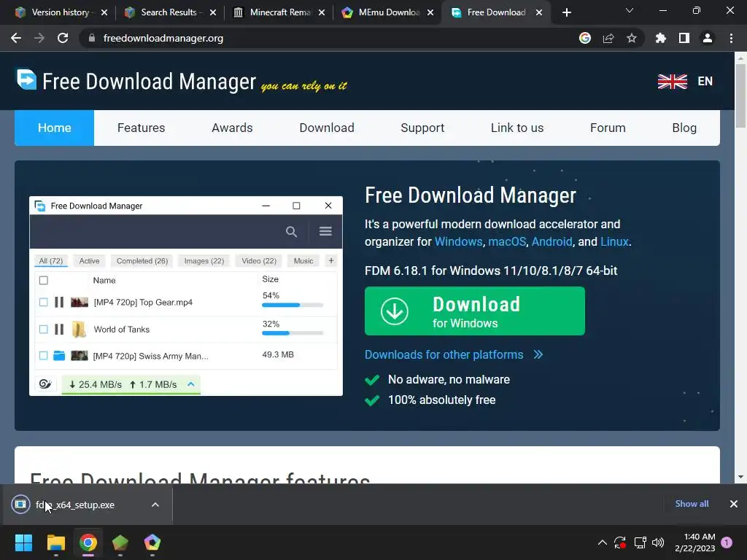Click the fdm_x64_setup.exe file icon

tap(20, 504)
